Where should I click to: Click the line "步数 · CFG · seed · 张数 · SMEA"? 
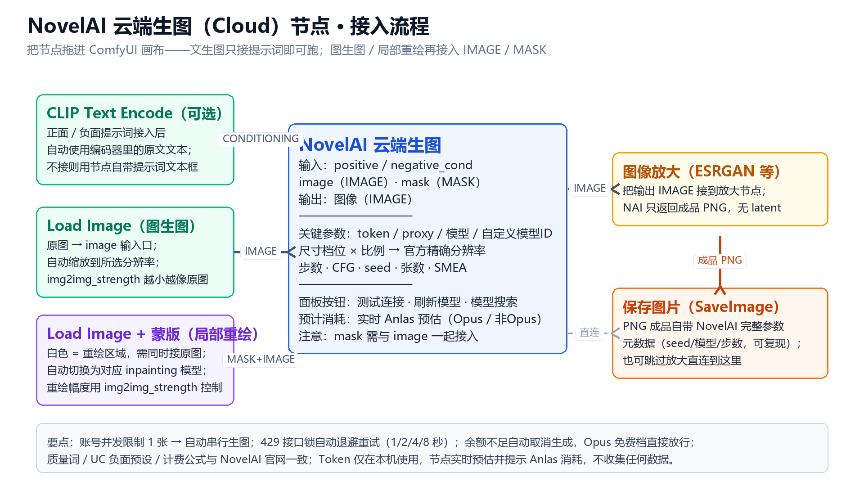pyautogui.click(x=382, y=268)
